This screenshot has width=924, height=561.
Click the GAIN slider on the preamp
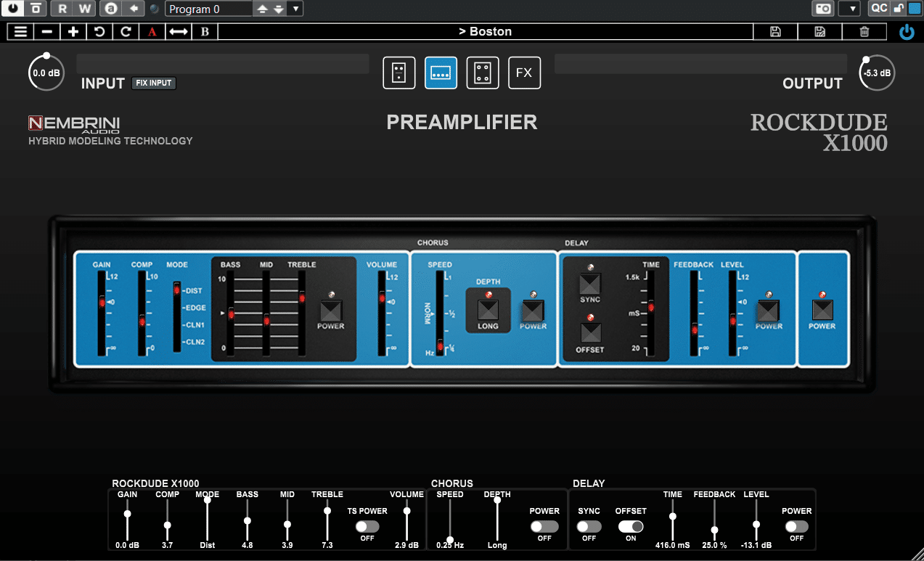[x=102, y=303]
